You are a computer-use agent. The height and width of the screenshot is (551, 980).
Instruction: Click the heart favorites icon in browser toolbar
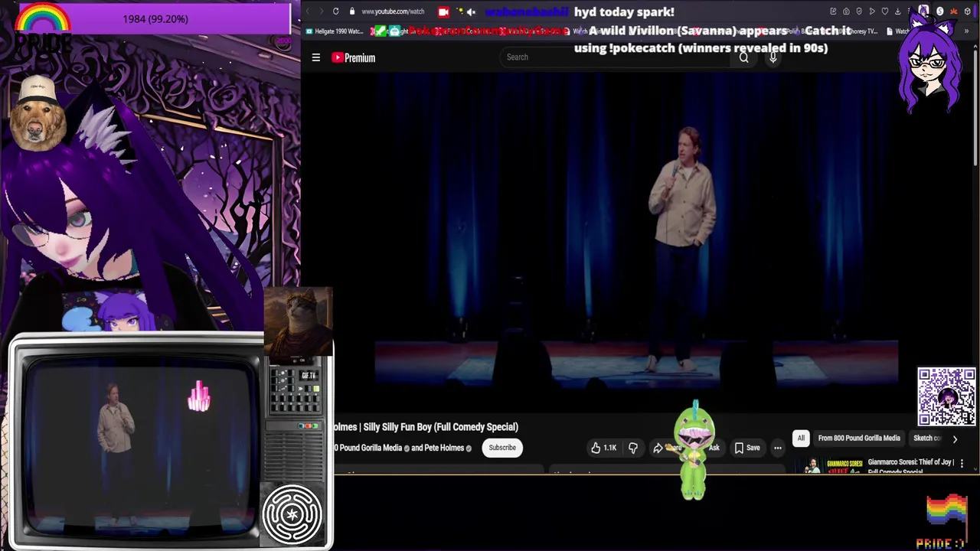click(x=885, y=11)
